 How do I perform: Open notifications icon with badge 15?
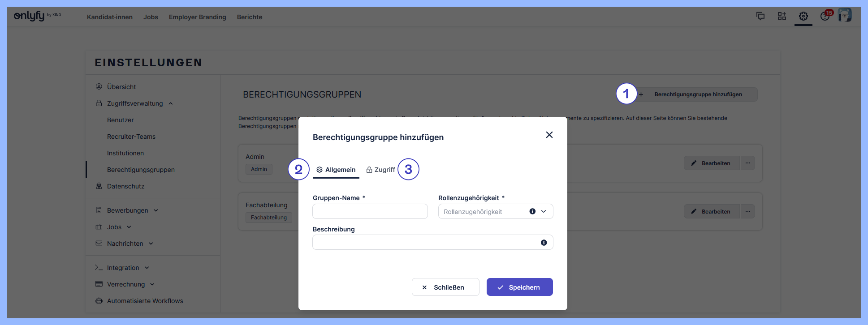826,16
